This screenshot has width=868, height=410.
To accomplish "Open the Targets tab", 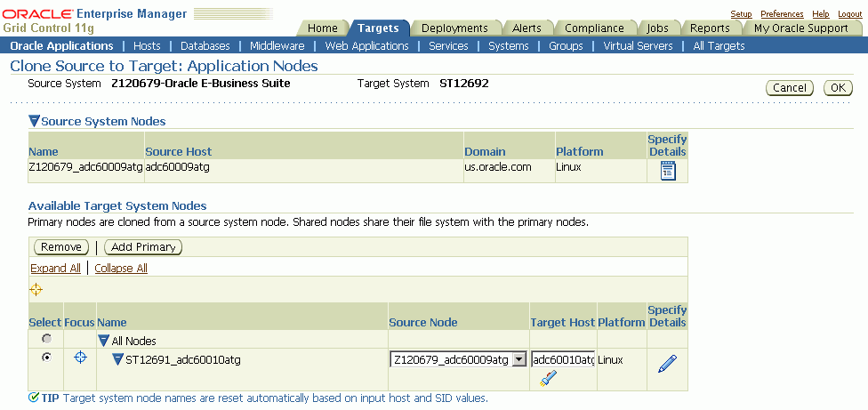I will pyautogui.click(x=378, y=28).
